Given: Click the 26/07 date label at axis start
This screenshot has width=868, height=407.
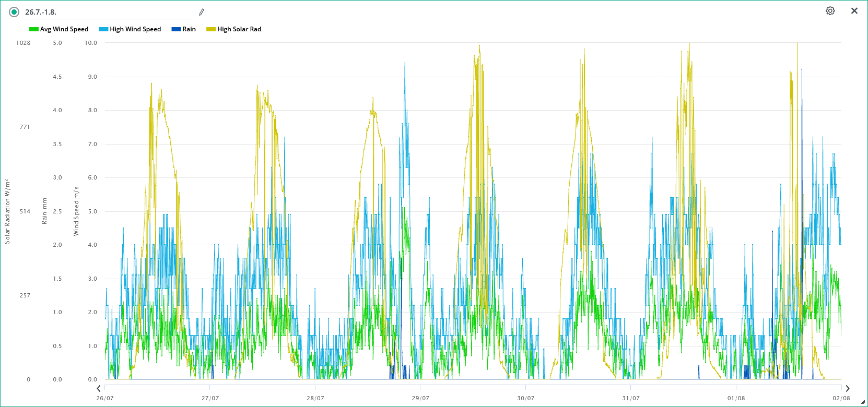Looking at the screenshot, I should point(105,398).
